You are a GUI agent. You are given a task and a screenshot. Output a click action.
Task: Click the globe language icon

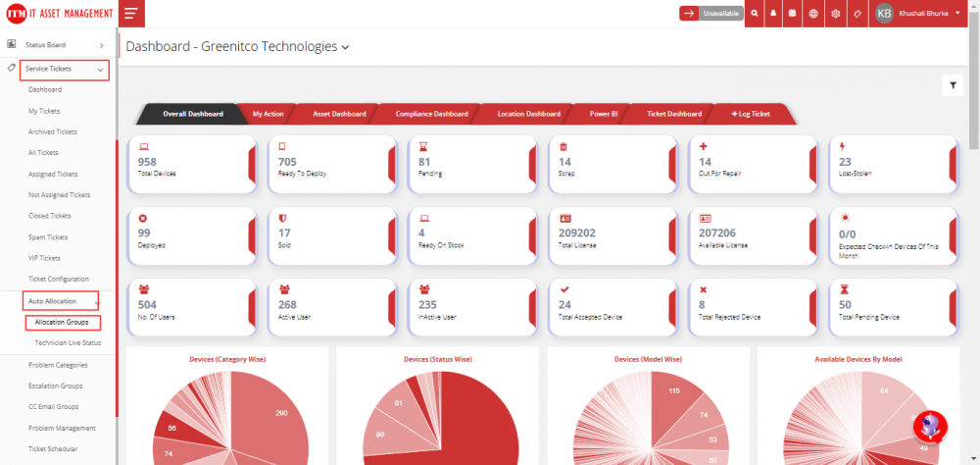coord(813,14)
